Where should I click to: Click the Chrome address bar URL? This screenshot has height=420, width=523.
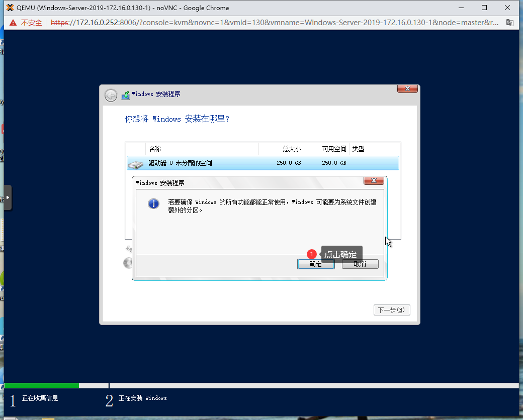(274, 23)
